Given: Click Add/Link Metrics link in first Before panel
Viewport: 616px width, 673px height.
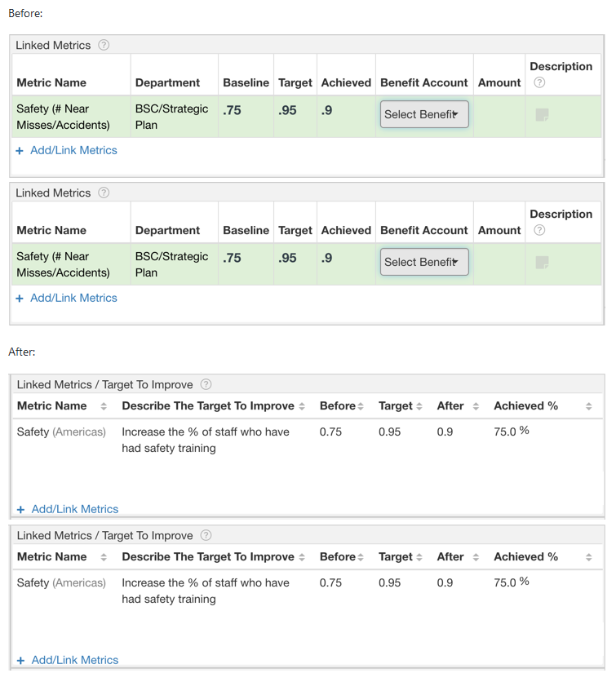Looking at the screenshot, I should 73,150.
